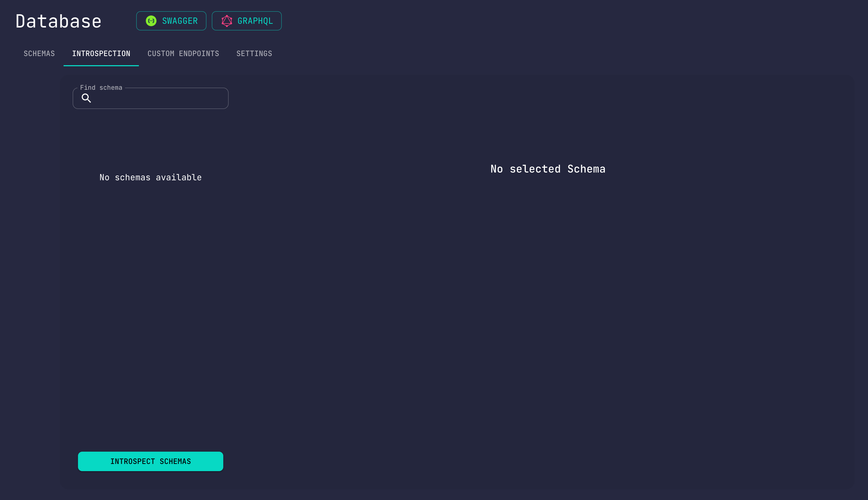
Task: Focus the Find schema search field
Action: tap(150, 98)
